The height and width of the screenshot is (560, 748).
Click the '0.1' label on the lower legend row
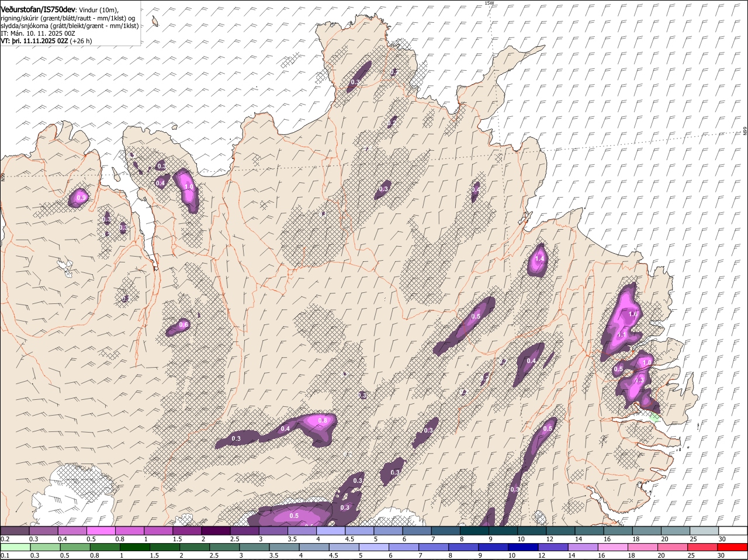point(5,555)
